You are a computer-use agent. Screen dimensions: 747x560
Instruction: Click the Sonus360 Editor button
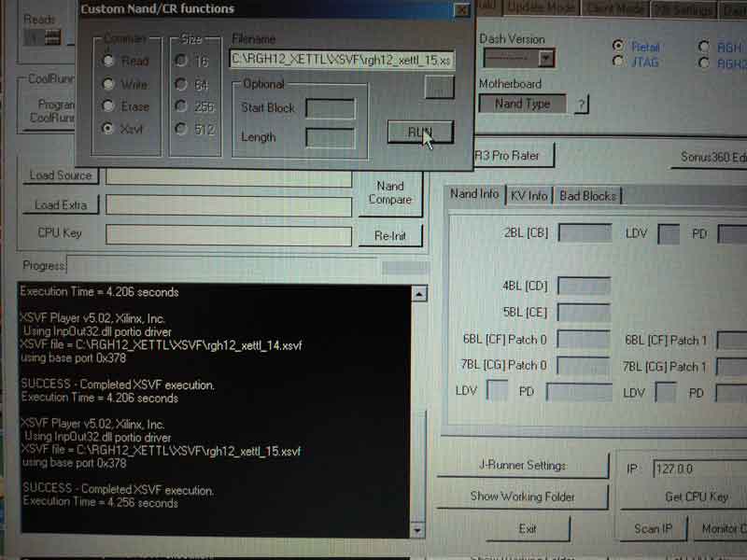coord(710,157)
